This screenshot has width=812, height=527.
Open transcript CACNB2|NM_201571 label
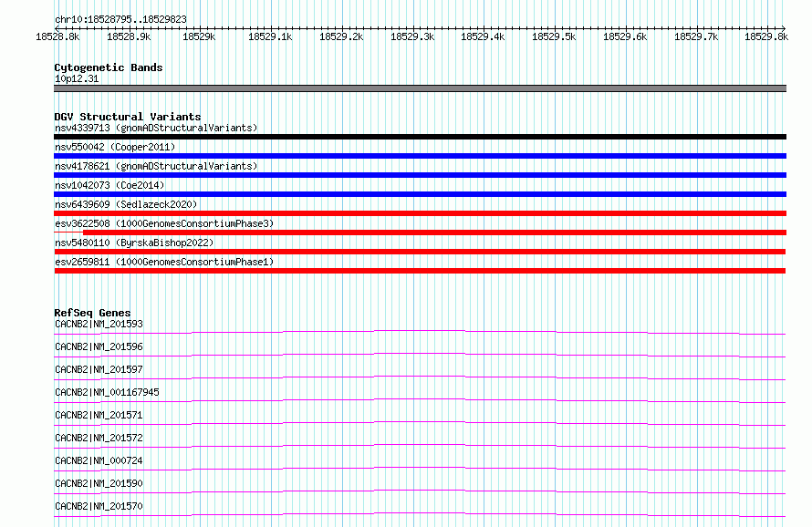[99, 415]
